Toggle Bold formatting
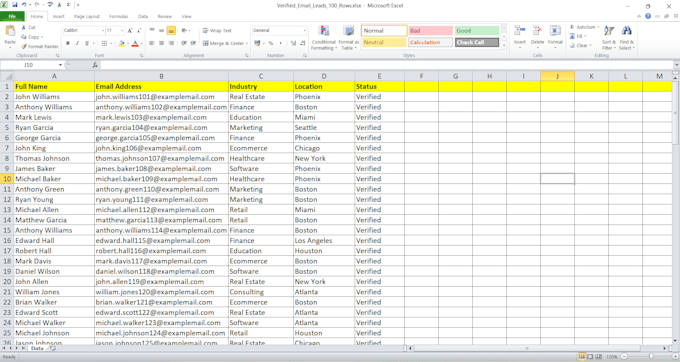 click(x=68, y=43)
